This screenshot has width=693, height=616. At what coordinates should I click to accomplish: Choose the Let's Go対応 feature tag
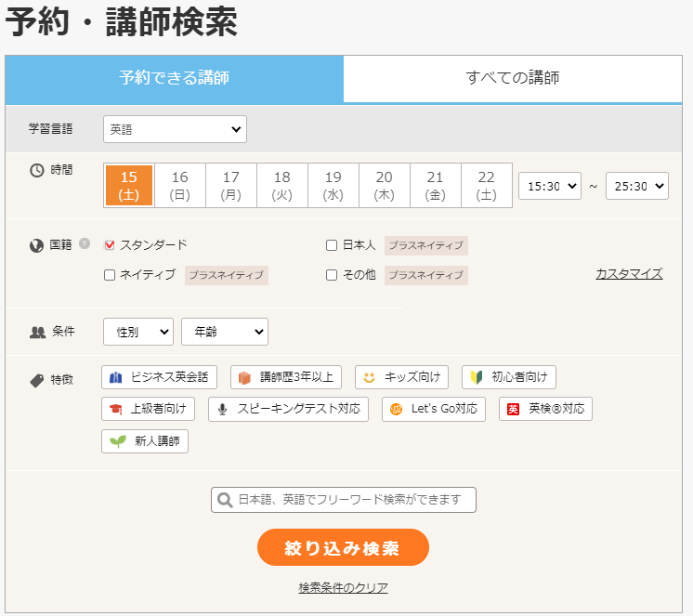click(x=434, y=409)
